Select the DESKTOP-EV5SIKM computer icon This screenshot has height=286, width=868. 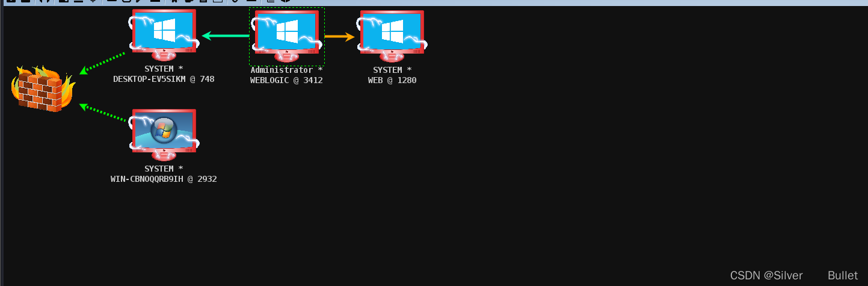[164, 36]
